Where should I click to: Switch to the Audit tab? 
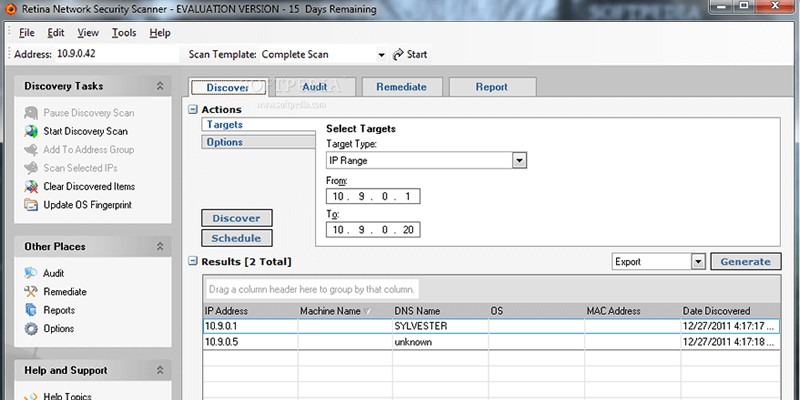(x=315, y=87)
